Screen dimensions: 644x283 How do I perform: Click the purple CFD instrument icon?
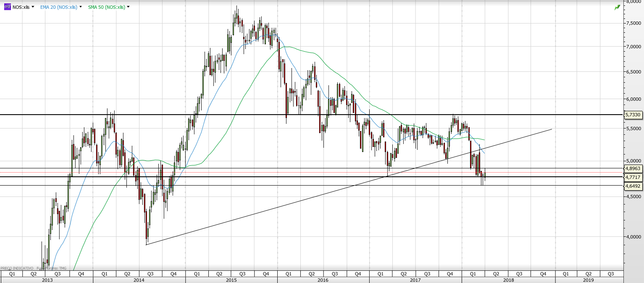click(8, 7)
